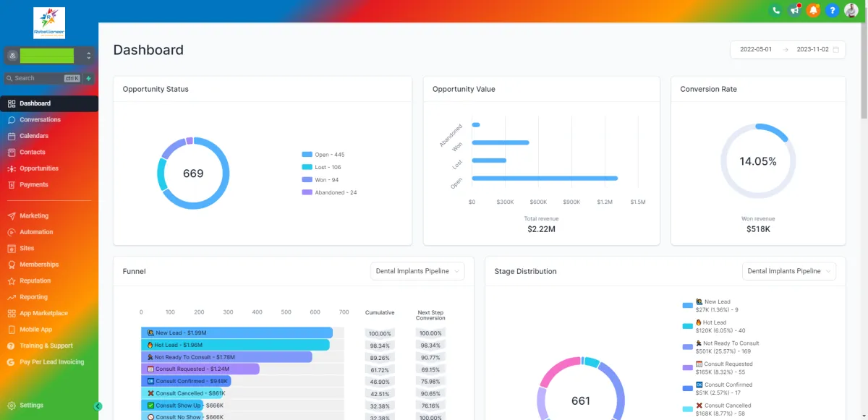Screen dimensions: 868x420
Task: Select the start date 2022-05-01
Action: 756,50
